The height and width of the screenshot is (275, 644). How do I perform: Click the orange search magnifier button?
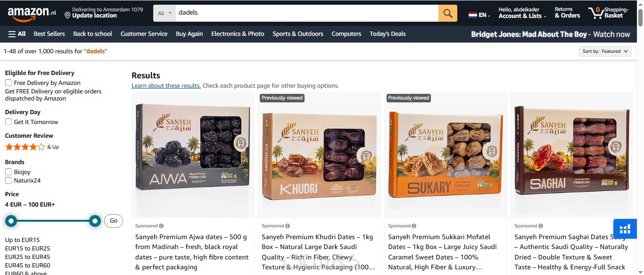point(447,13)
